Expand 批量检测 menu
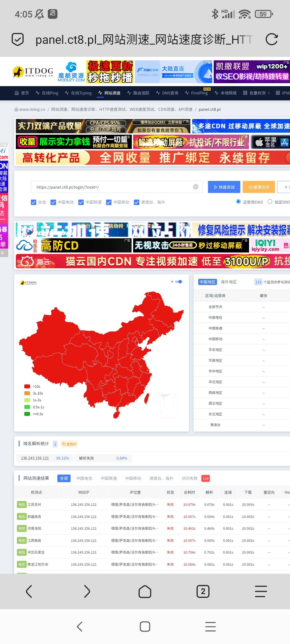The image size is (290, 644). click(256, 93)
